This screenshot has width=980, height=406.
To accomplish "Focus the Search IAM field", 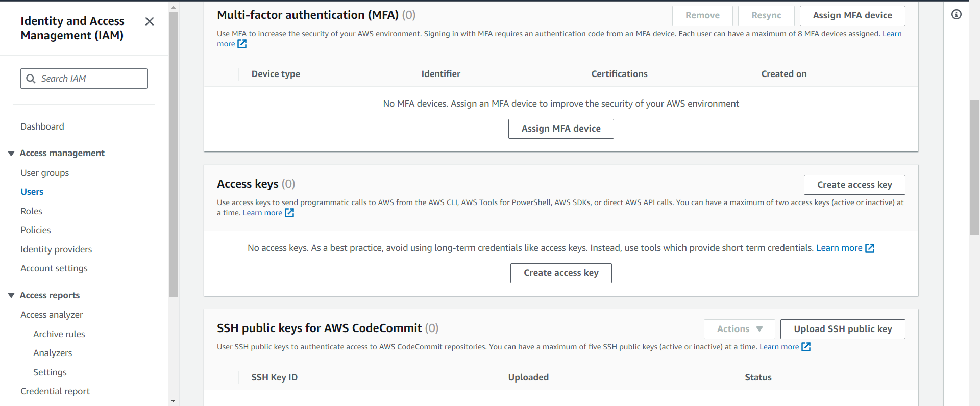I will pyautogui.click(x=84, y=79).
